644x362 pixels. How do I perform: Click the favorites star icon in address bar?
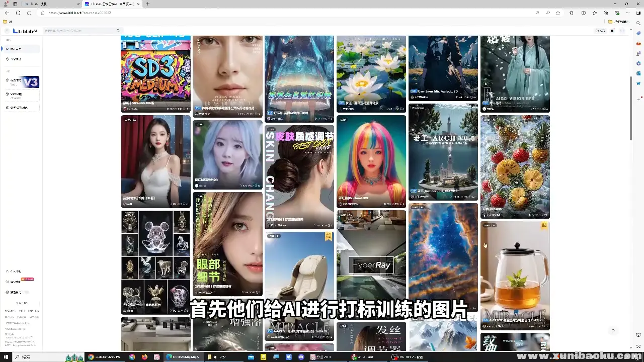[x=558, y=13]
